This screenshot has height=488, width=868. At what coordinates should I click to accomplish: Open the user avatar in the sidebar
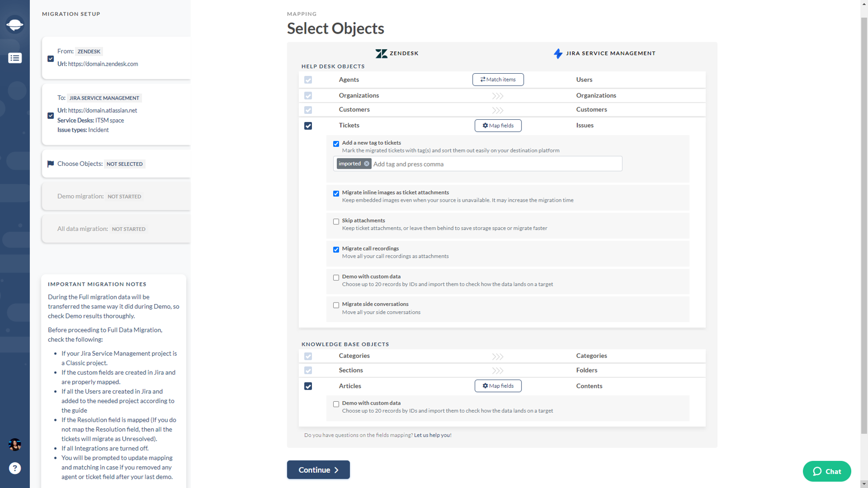point(15,445)
